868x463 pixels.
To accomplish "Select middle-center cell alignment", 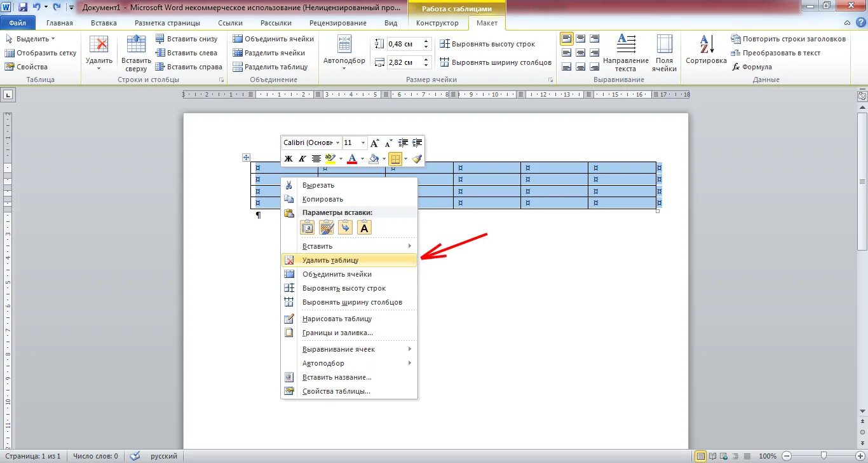I will 580,53.
